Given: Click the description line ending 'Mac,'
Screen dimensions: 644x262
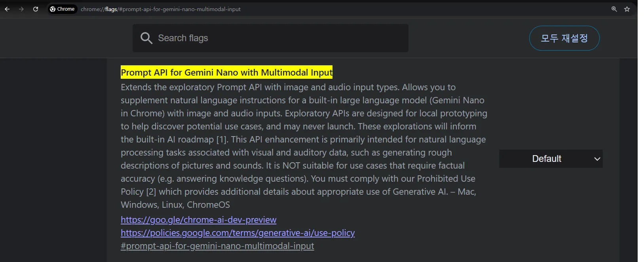Looking at the screenshot, I should click(298, 192).
